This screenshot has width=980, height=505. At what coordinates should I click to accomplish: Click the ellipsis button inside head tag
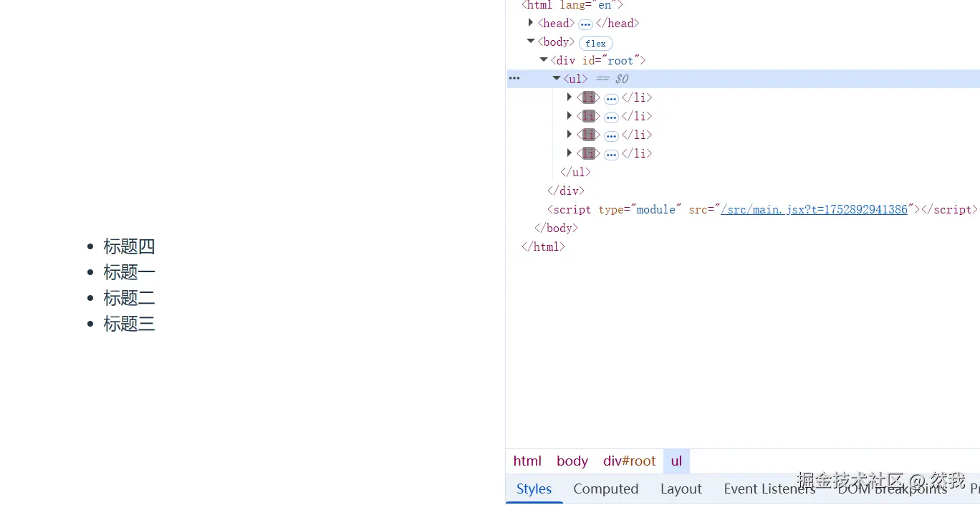point(585,24)
